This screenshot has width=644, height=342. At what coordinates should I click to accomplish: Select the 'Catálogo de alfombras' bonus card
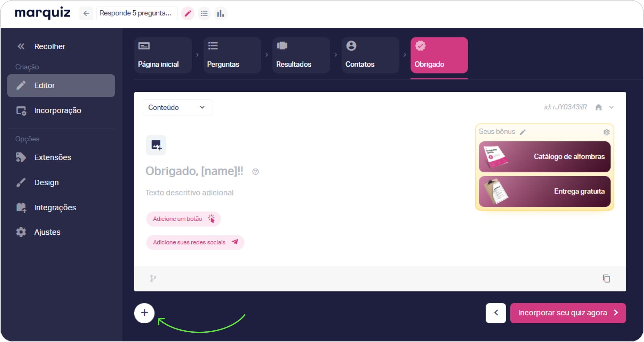point(545,157)
